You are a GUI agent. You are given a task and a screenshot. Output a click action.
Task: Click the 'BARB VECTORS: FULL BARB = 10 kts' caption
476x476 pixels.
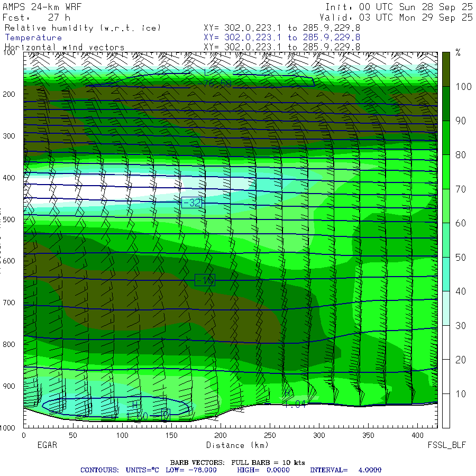click(237, 463)
